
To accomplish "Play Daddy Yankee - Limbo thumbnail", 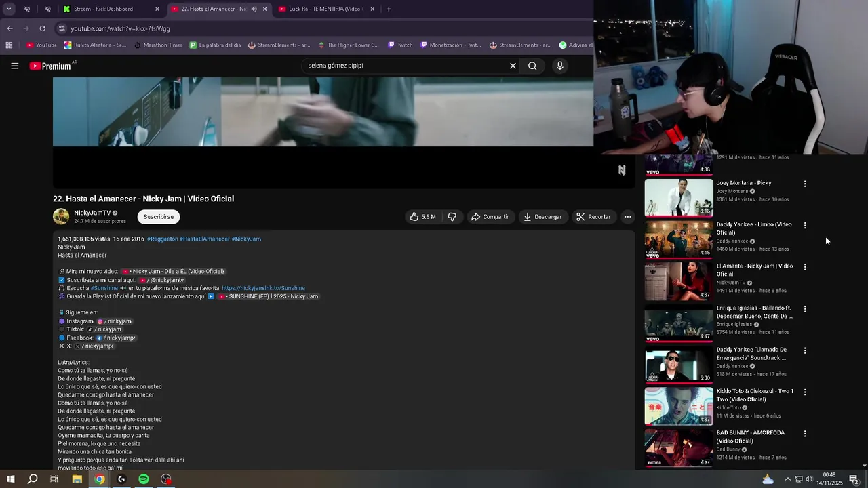I will (x=679, y=239).
